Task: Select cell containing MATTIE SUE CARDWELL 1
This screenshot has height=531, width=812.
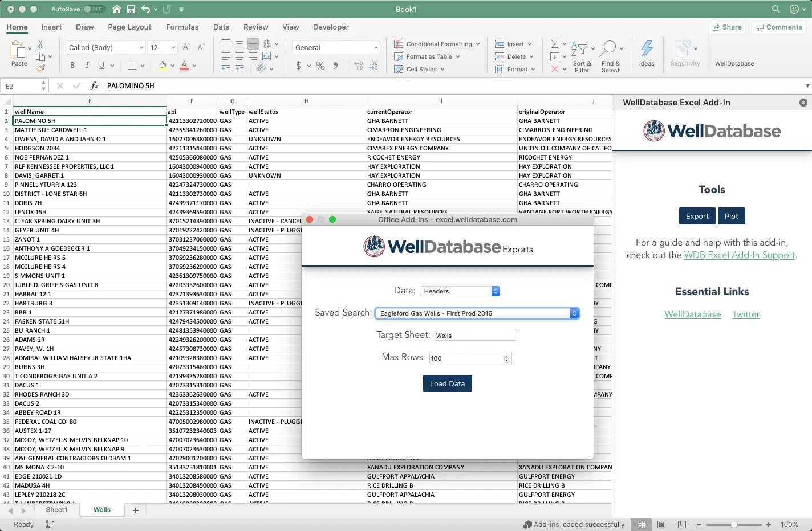Action: click(90, 130)
